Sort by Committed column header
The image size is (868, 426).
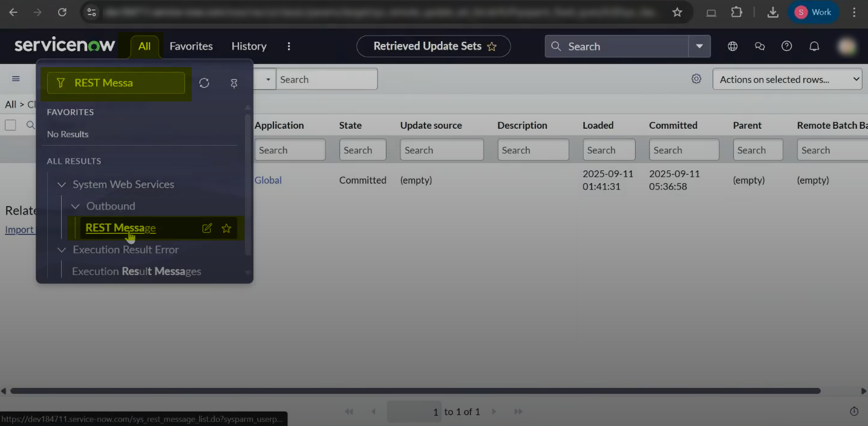coord(673,125)
